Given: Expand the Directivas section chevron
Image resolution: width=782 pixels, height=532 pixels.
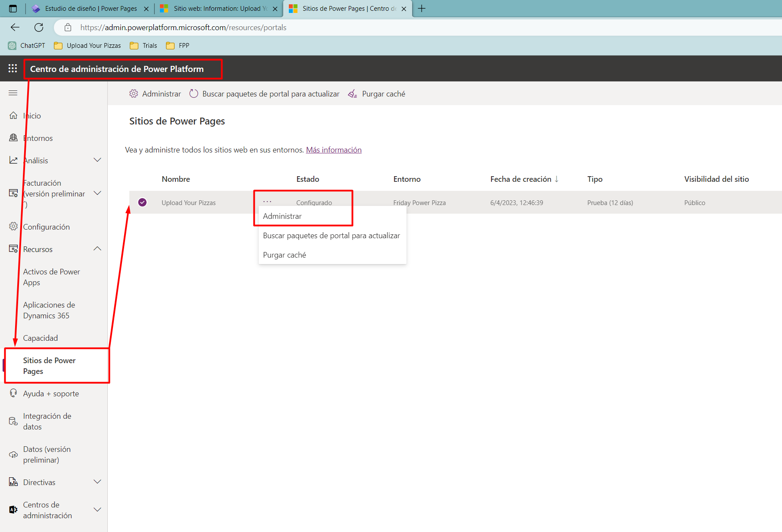Looking at the screenshot, I should pyautogui.click(x=97, y=482).
